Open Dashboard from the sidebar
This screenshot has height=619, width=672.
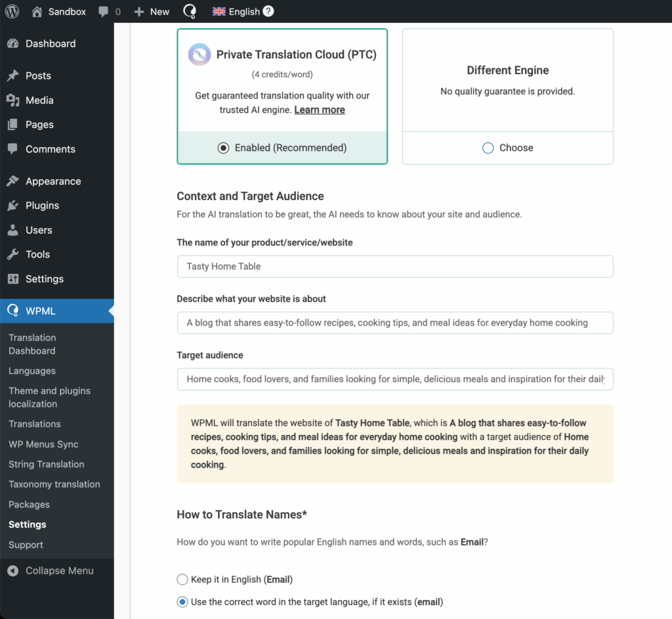(50, 43)
